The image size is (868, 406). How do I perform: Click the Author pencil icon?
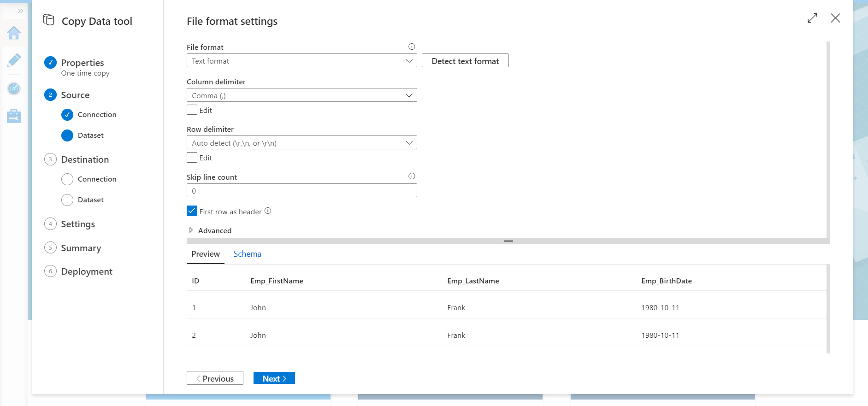point(14,60)
